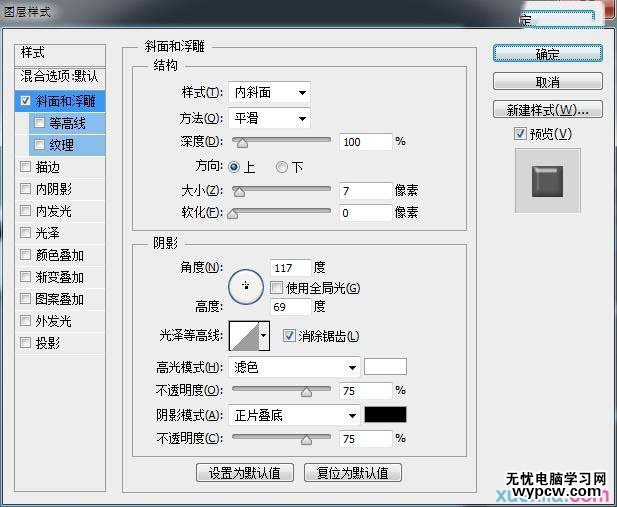
Task: Click the 角度 value field 117
Action: point(291,268)
